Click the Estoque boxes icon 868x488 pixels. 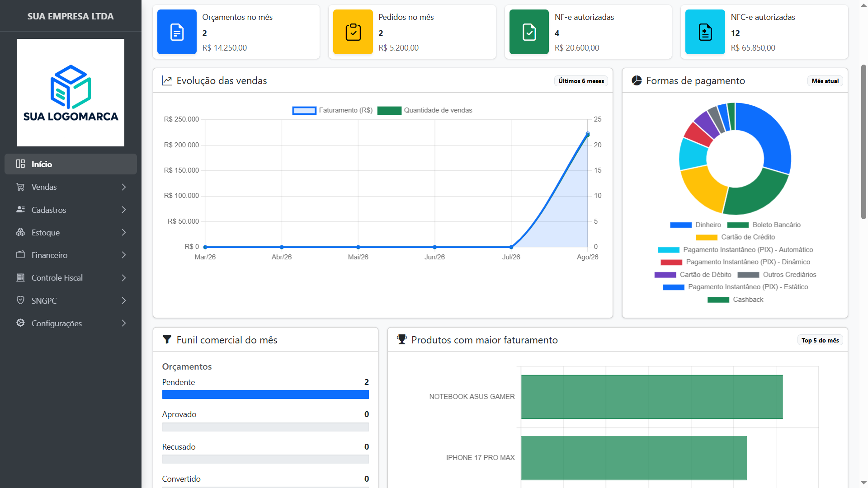[20, 232]
